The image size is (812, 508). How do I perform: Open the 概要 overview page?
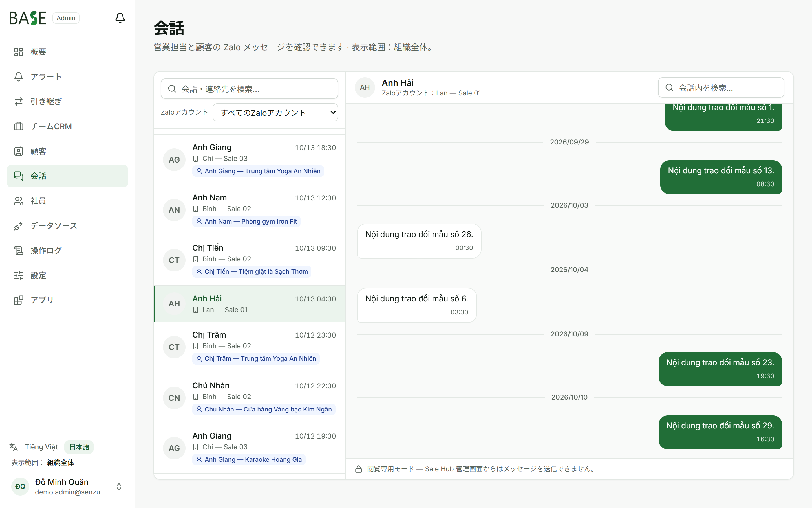click(x=67, y=52)
